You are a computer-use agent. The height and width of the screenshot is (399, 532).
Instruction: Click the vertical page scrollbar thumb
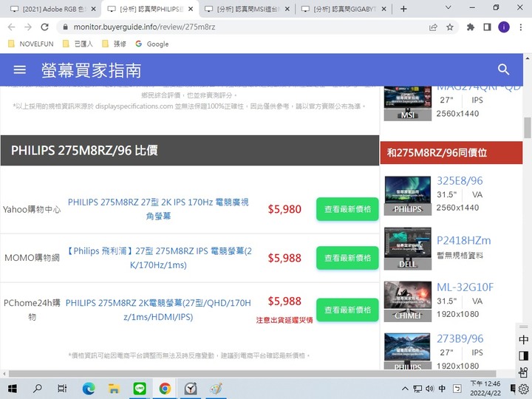point(528,128)
